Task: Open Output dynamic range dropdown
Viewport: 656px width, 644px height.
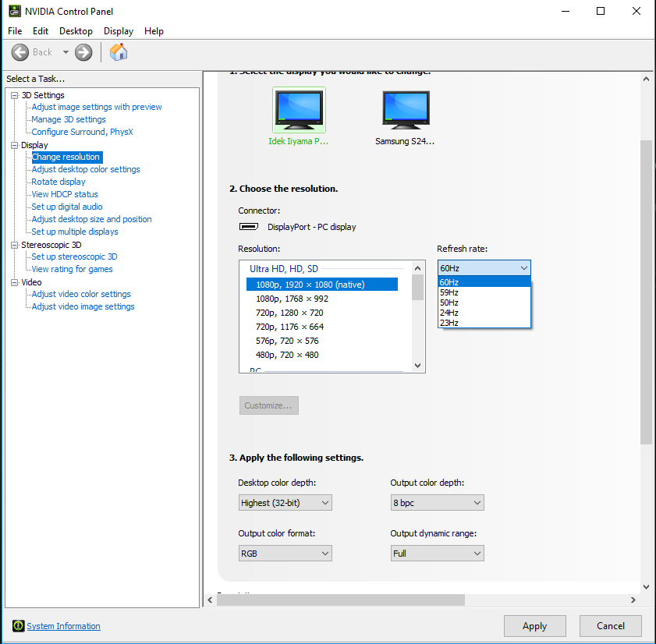Action: click(x=437, y=554)
